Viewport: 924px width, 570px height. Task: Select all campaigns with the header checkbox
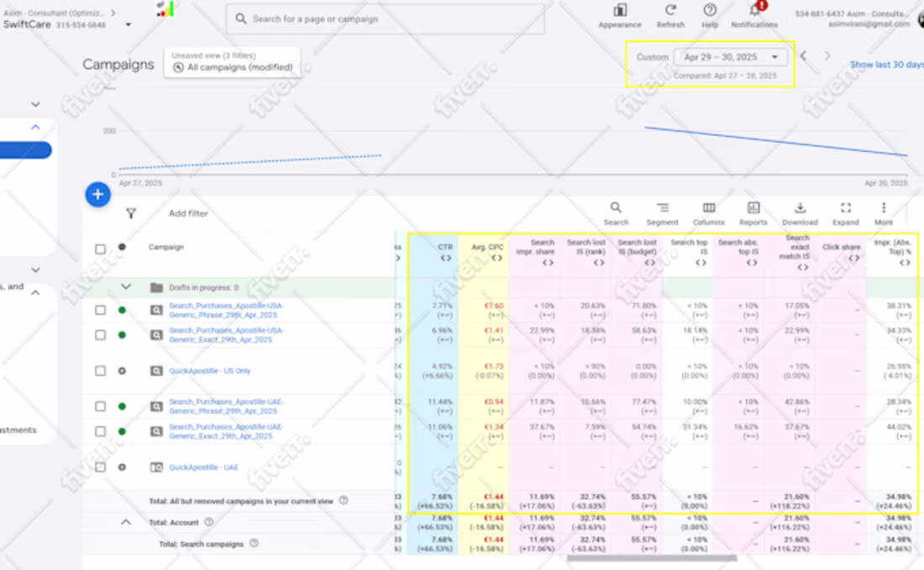(100, 247)
